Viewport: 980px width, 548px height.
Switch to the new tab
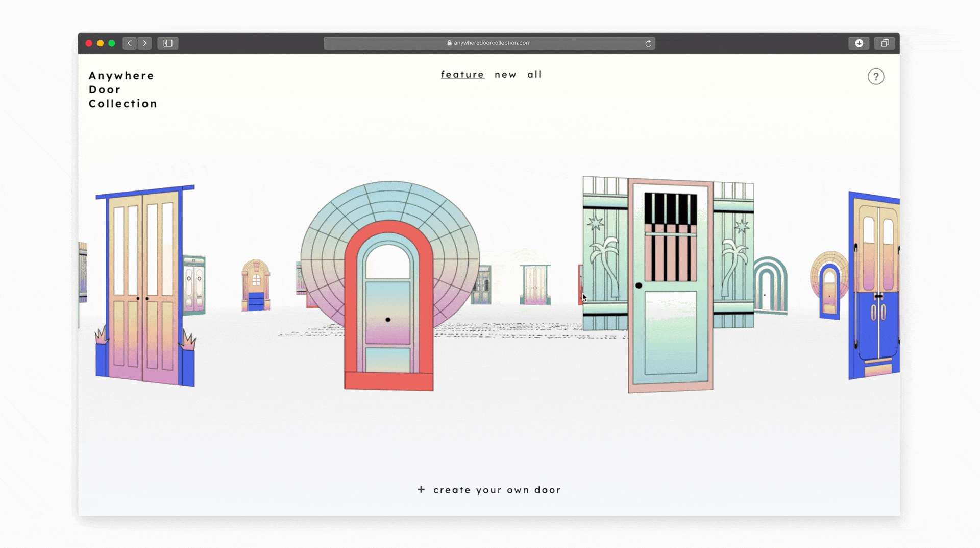505,75
